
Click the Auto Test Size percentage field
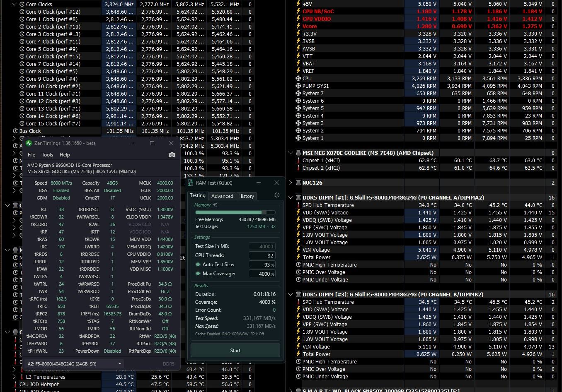click(262, 265)
